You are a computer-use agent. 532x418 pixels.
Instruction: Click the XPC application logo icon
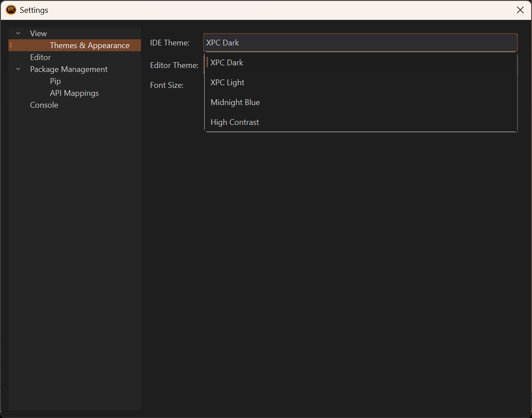(11, 10)
